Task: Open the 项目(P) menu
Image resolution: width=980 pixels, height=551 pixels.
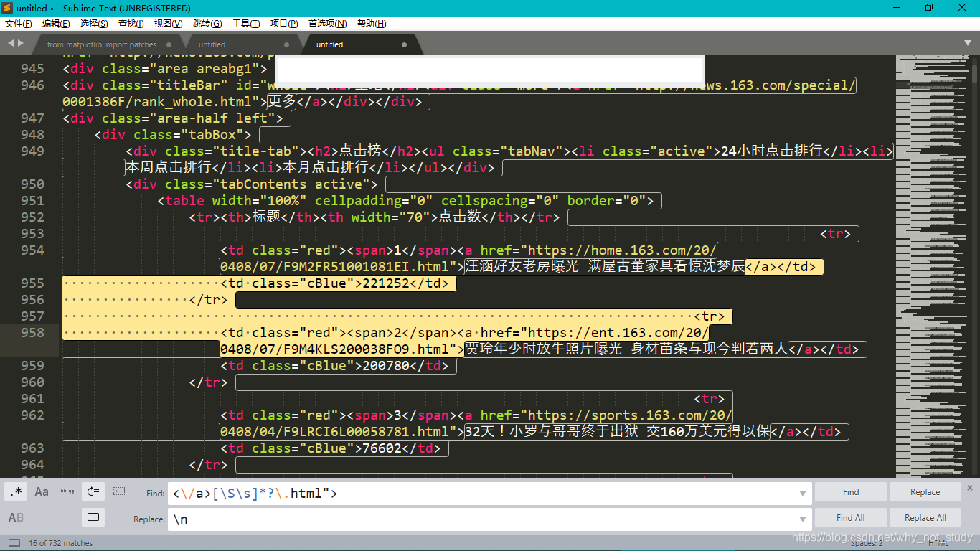Action: [284, 24]
